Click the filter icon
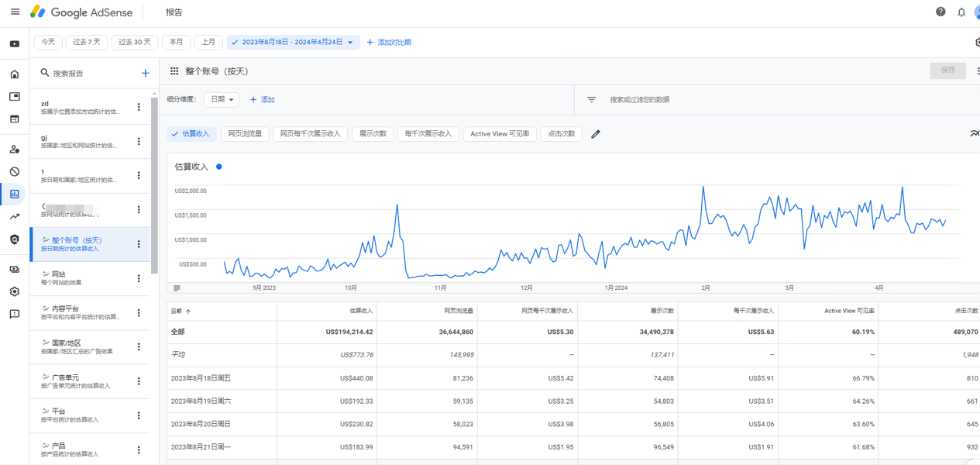The width and height of the screenshot is (980, 465). tap(591, 100)
